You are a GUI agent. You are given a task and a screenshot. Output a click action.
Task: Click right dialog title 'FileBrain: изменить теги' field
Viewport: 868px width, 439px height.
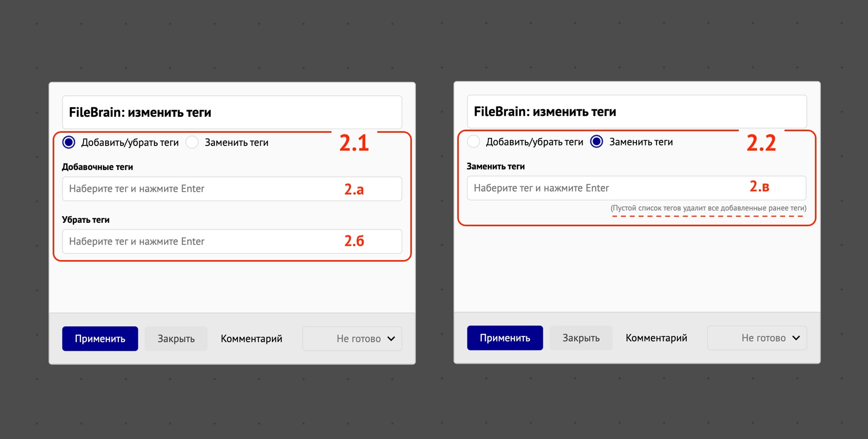636,112
